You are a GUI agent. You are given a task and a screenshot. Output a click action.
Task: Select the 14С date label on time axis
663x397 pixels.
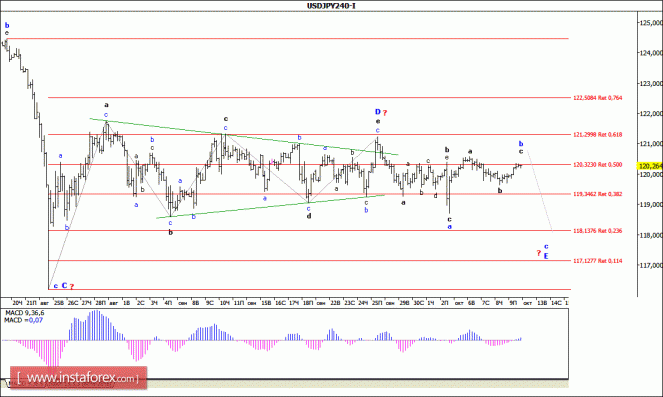(x=556, y=303)
